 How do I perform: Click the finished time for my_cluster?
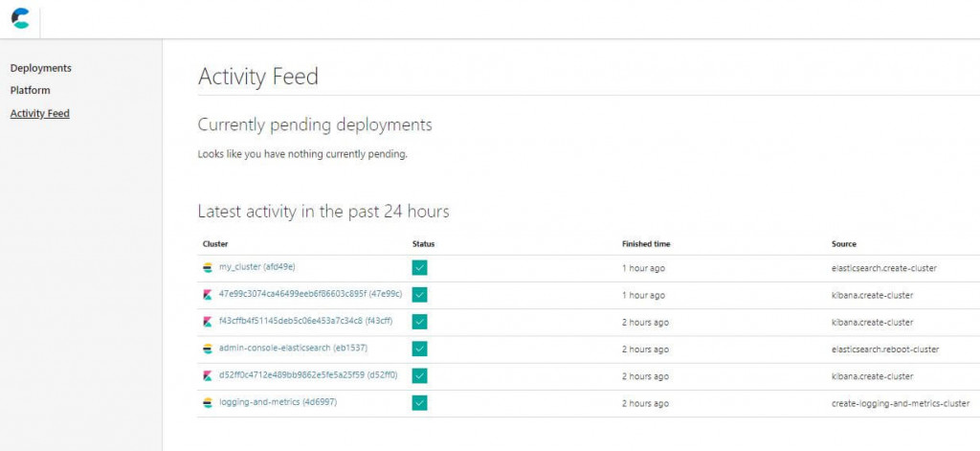(x=643, y=268)
